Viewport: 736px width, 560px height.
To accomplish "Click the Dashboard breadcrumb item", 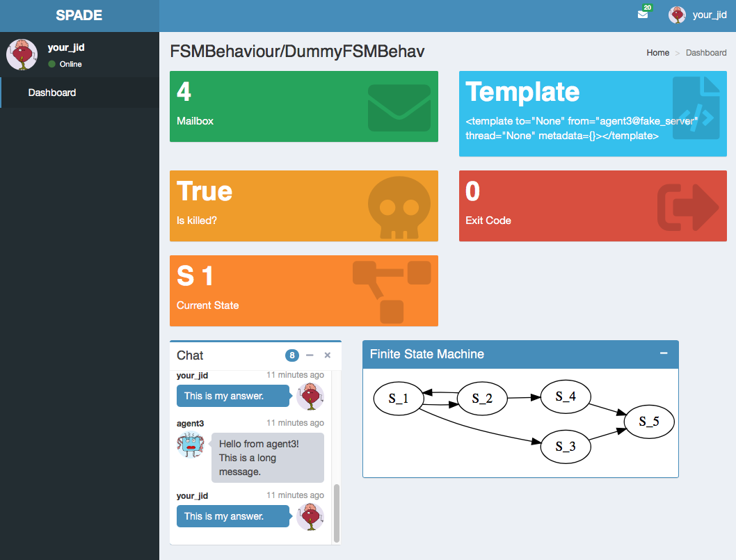I will click(706, 53).
